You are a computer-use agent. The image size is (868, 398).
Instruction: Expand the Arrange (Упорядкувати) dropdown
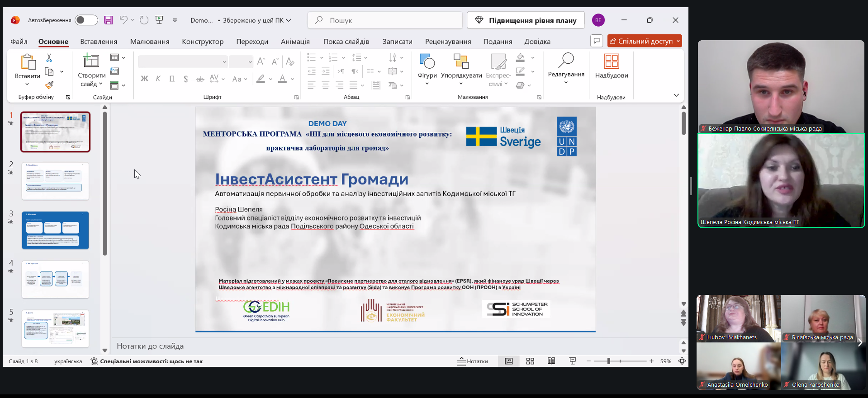coord(461,83)
